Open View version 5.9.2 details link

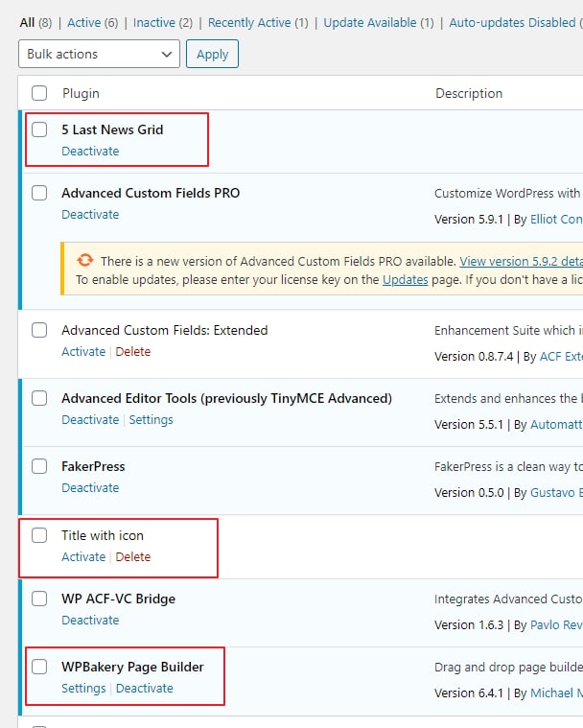coord(522,261)
